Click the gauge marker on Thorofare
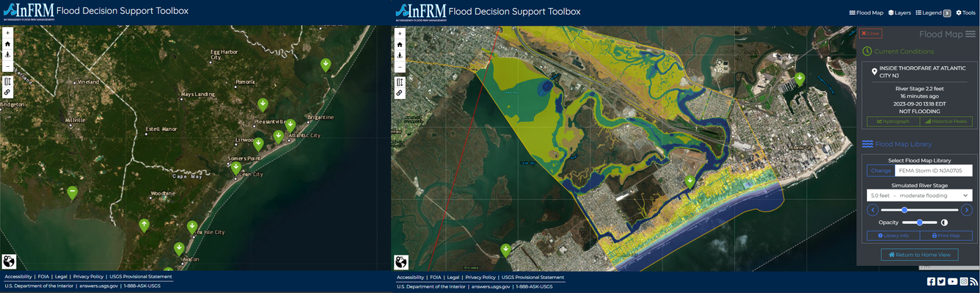 pos(690,181)
